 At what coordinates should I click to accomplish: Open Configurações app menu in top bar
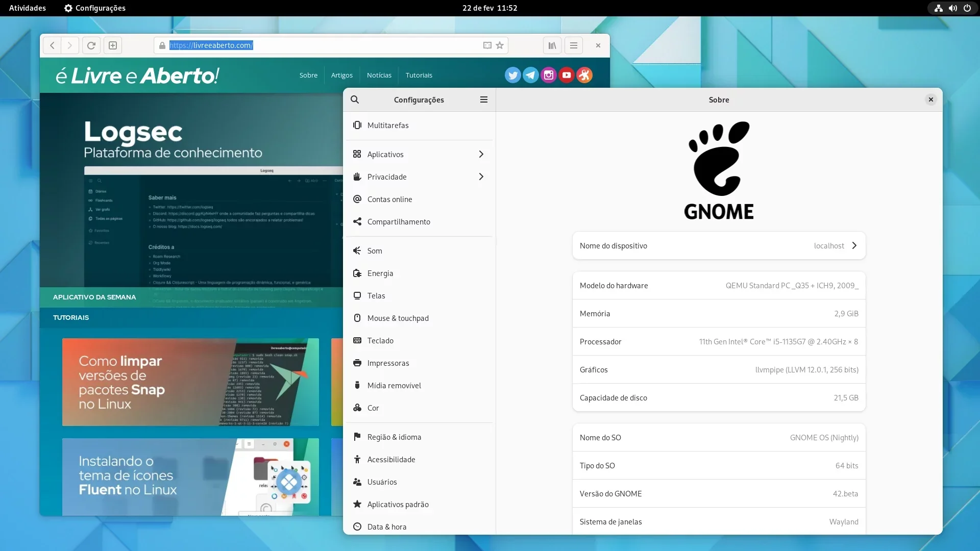pyautogui.click(x=95, y=8)
